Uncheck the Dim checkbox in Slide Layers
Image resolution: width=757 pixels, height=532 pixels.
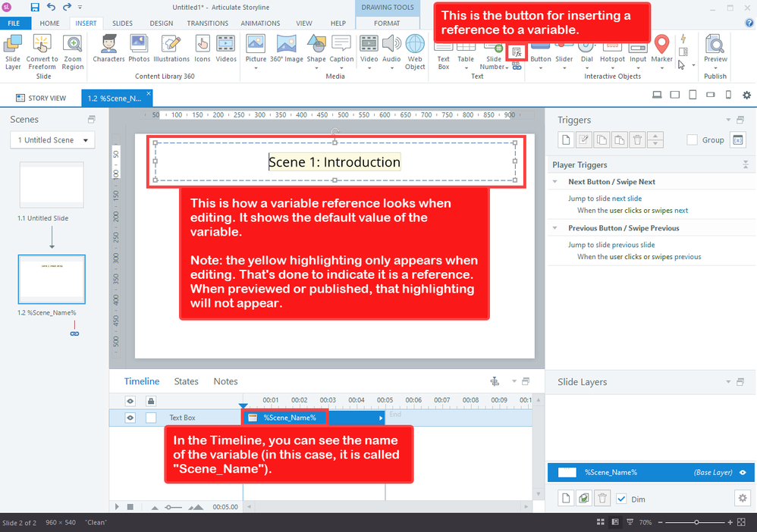621,499
